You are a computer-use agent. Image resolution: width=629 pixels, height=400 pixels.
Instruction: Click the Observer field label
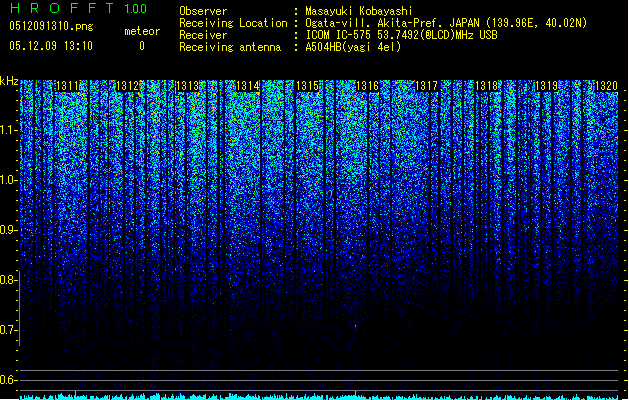[203, 11]
